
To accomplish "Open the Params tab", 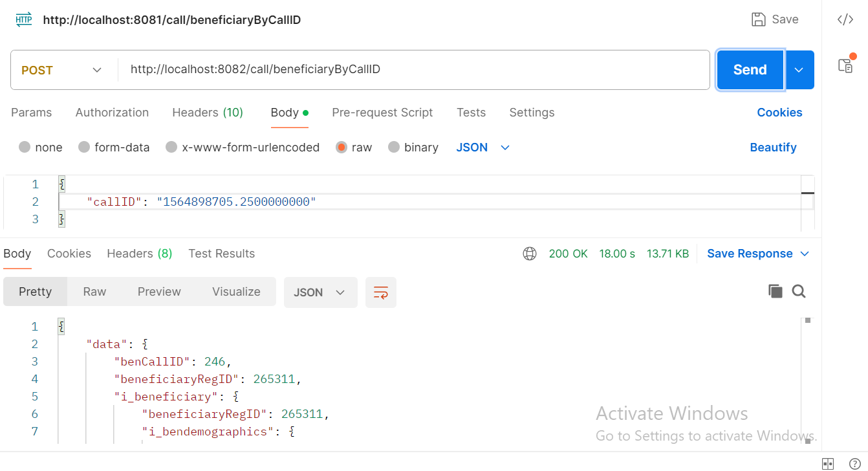I will pyautogui.click(x=31, y=113).
